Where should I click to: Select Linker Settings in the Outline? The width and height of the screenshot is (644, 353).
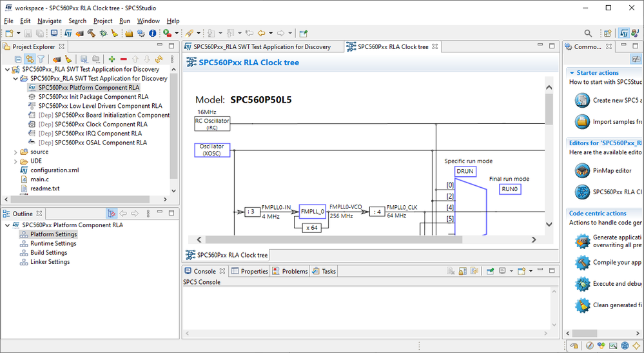50,262
